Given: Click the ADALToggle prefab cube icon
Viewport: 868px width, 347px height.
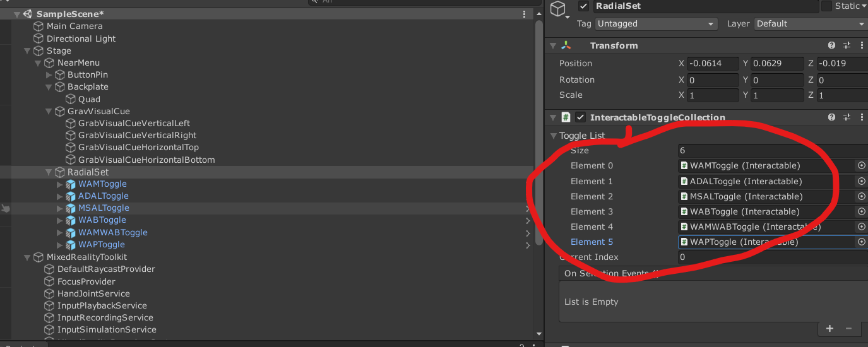Looking at the screenshot, I should [71, 196].
